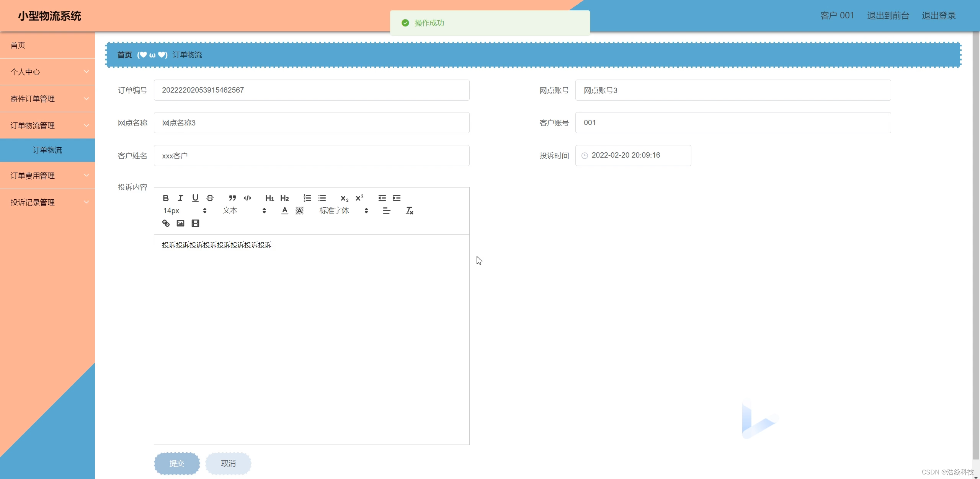
Task: Toggle the ordered list formatting
Action: pyautogui.click(x=307, y=198)
